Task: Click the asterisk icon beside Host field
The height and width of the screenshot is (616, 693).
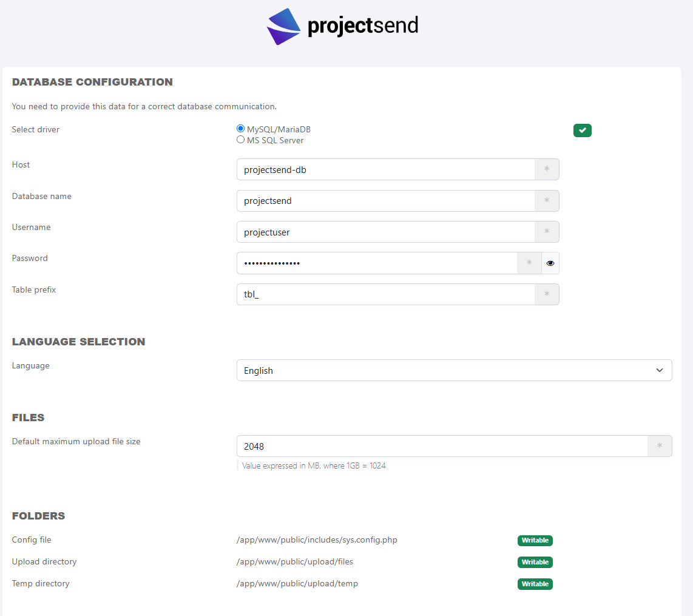Action: pos(547,170)
